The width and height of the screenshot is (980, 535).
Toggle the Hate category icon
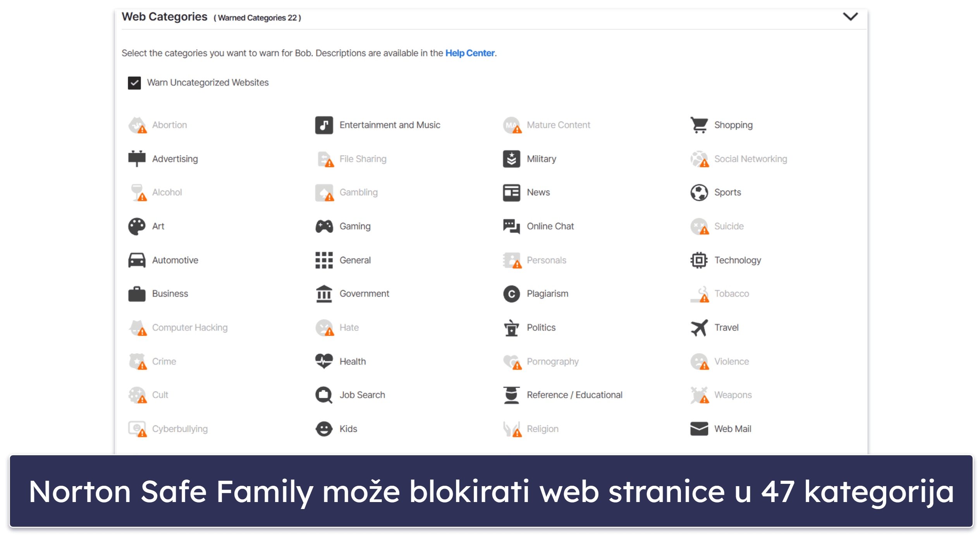325,328
